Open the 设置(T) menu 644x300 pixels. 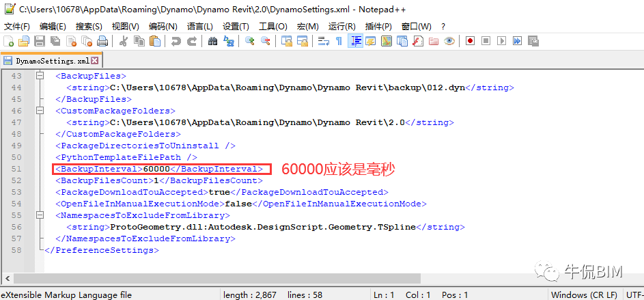(236, 27)
